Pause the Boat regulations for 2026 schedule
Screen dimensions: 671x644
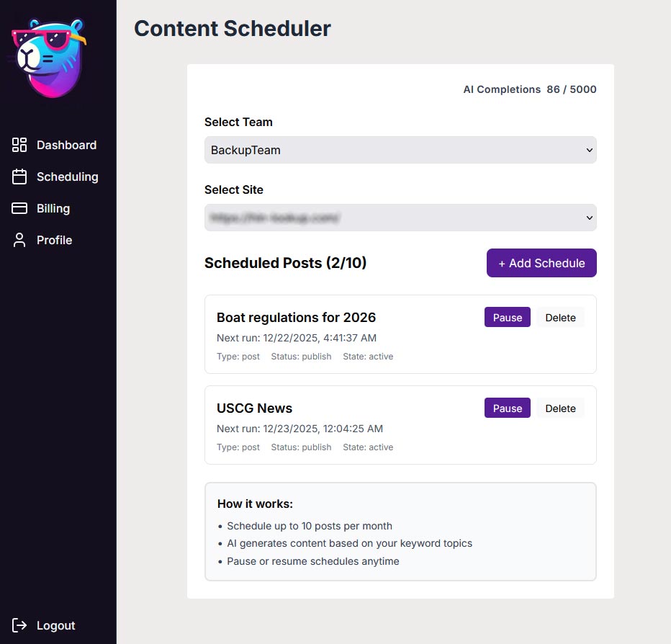(507, 318)
